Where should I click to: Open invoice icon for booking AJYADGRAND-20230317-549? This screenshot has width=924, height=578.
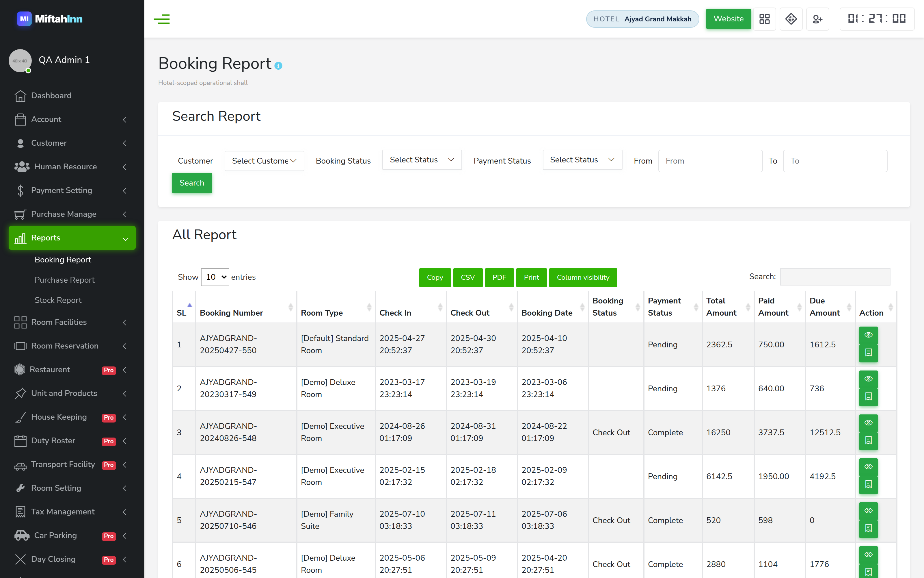(868, 397)
